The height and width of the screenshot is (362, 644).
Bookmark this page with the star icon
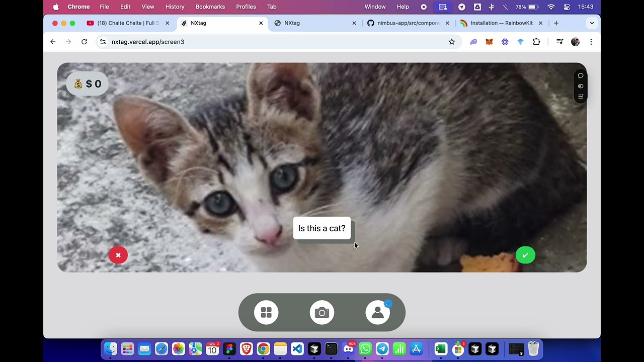click(x=452, y=42)
